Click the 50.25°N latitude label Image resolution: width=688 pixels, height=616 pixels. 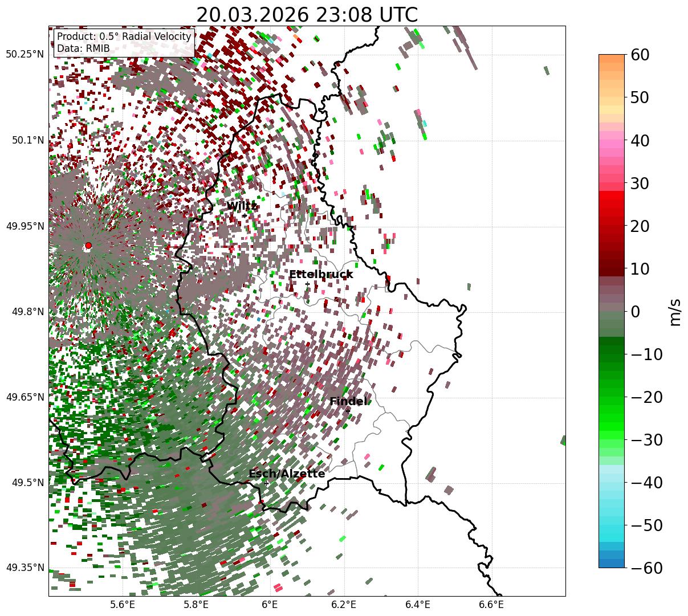(x=25, y=55)
